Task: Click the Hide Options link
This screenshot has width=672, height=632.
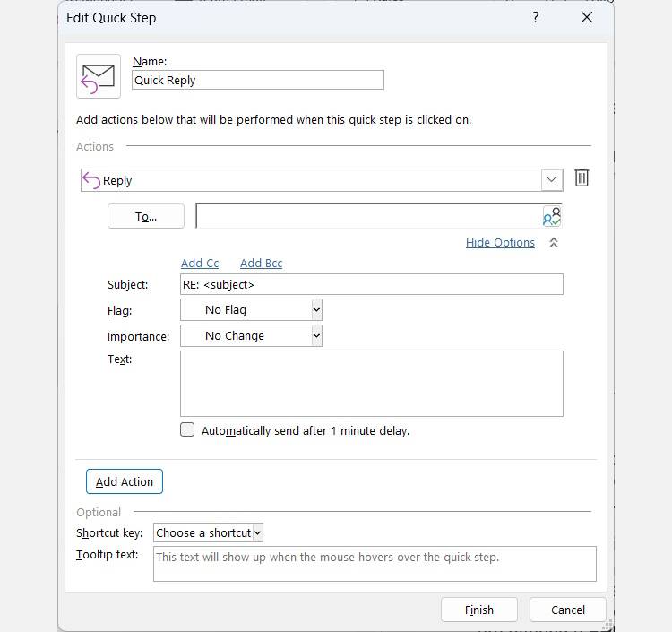Action: [x=500, y=243]
